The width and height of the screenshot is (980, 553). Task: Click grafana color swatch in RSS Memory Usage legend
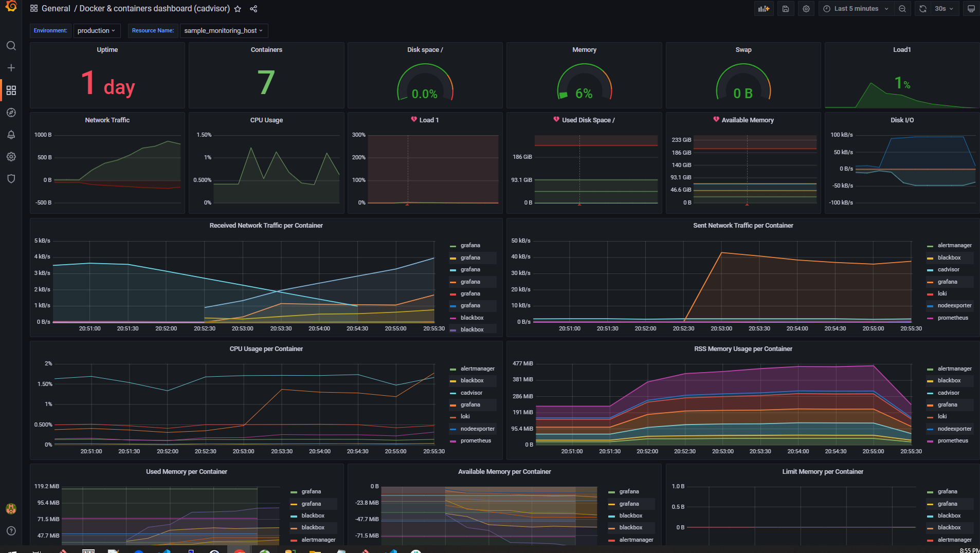coord(930,405)
